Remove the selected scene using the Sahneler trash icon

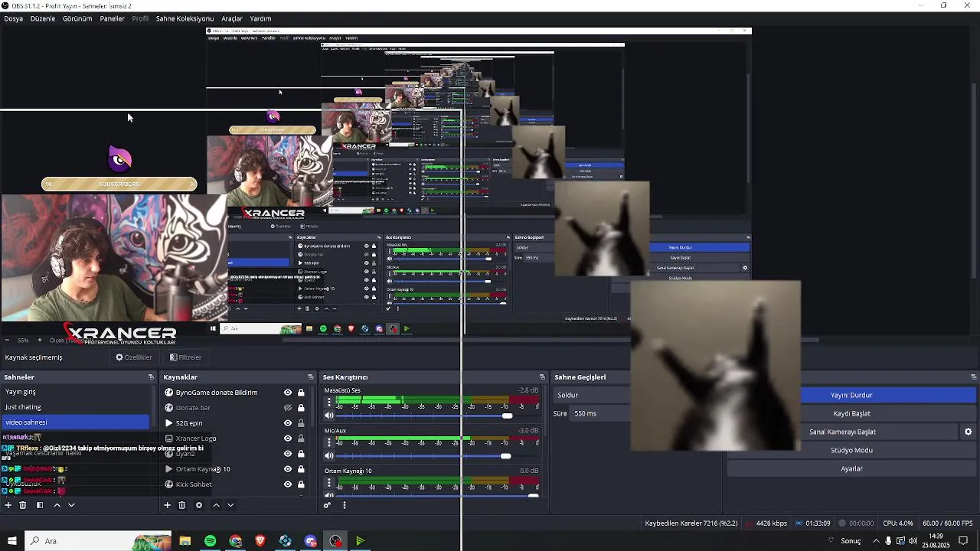pyautogui.click(x=23, y=505)
